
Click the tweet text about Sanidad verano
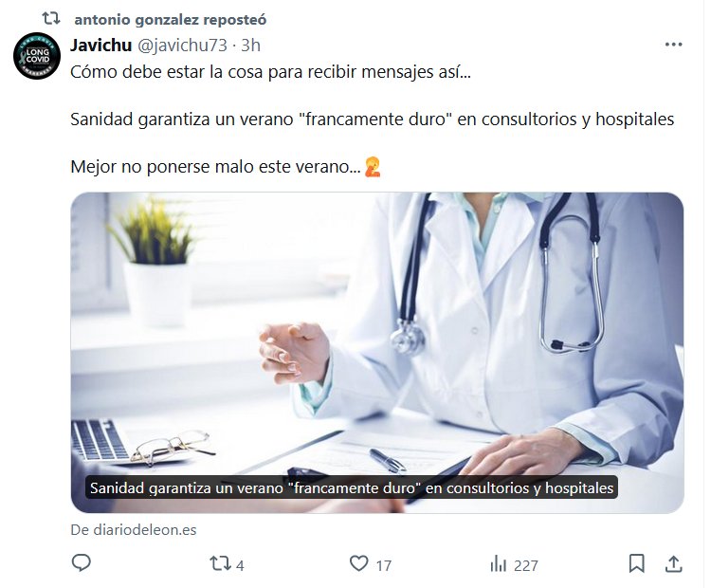tap(372, 119)
